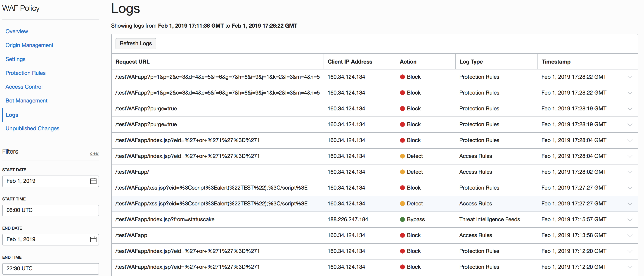This screenshot has width=644, height=276.
Task: Open Unpublished Changes page
Action: point(32,128)
